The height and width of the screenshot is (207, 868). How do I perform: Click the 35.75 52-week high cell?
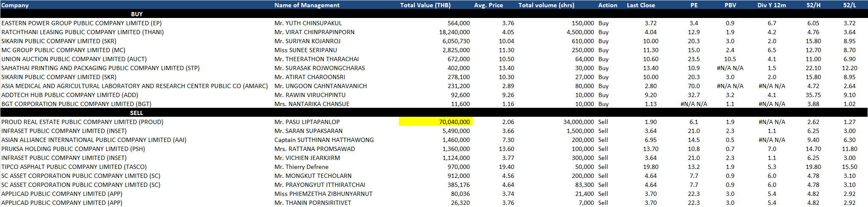coord(813,95)
